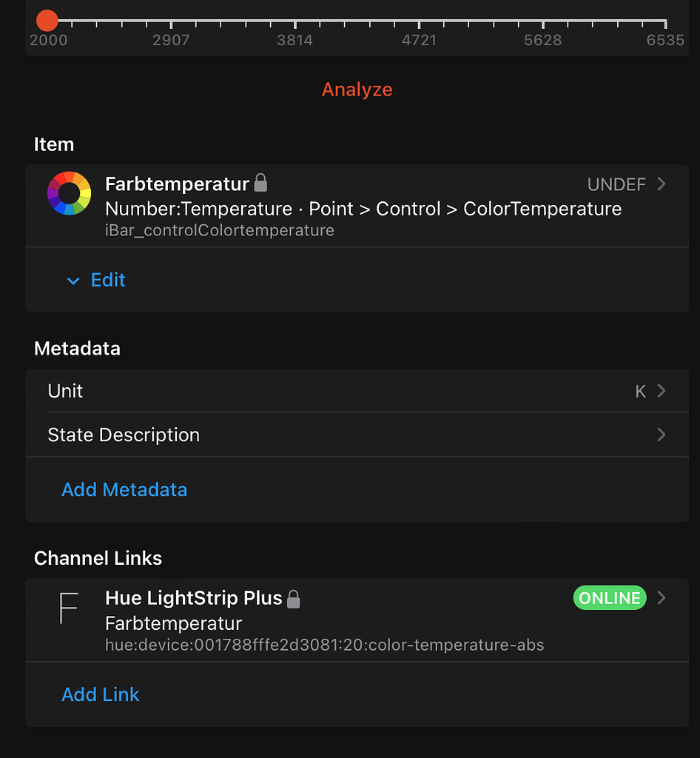The width and height of the screenshot is (700, 758).
Task: Collapse the Edit section
Action: tap(73, 281)
